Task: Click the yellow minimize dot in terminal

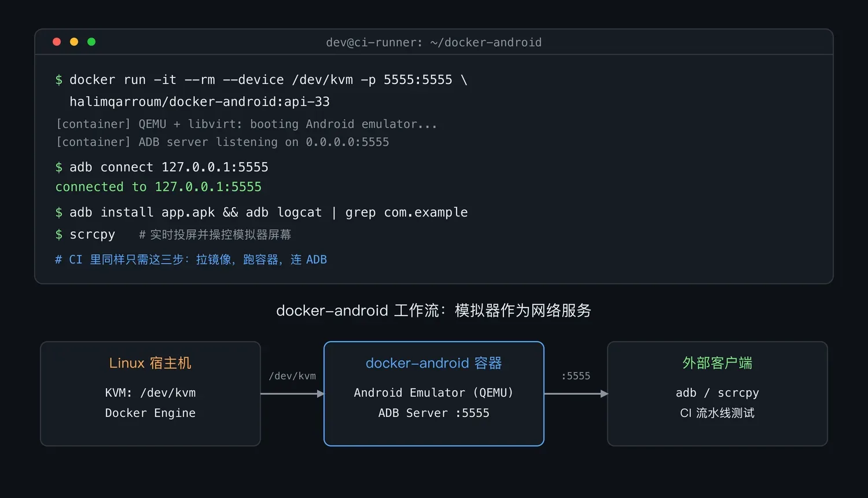Action: point(74,42)
